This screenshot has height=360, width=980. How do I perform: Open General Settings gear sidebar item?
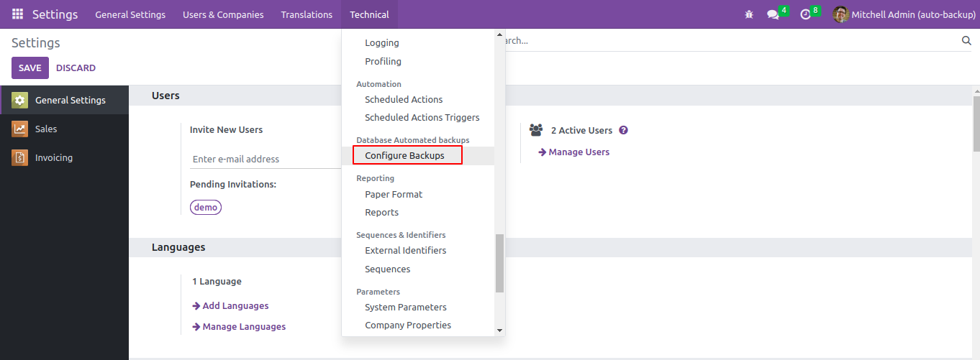(19, 101)
